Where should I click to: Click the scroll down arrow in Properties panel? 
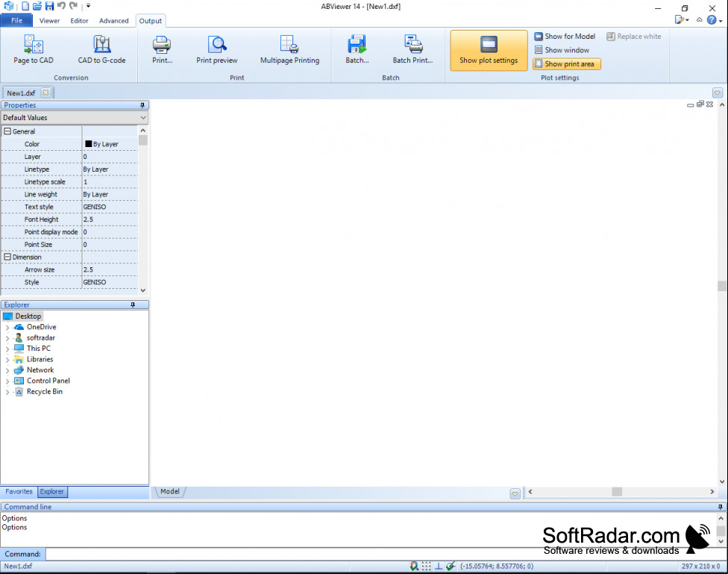tap(143, 290)
